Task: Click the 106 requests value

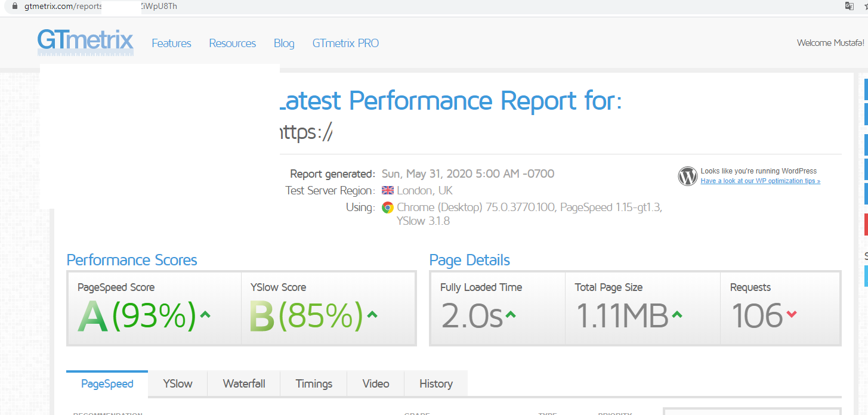Action: [x=757, y=316]
